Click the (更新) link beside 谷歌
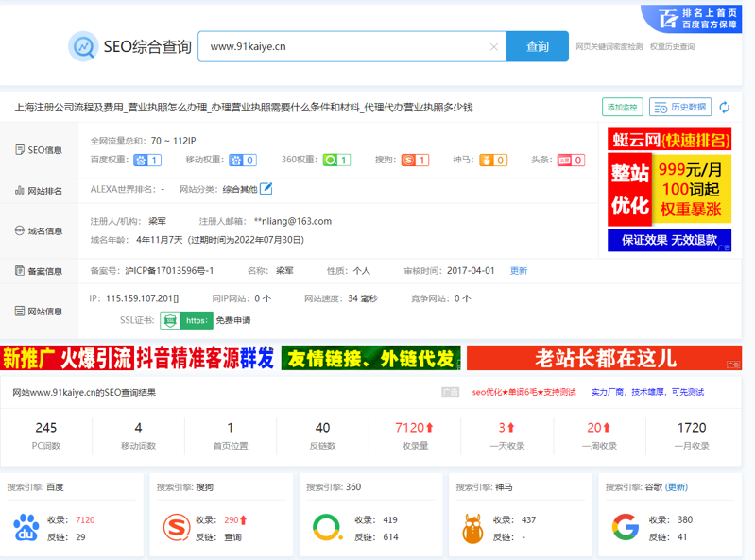This screenshot has height=560, width=755. click(676, 487)
